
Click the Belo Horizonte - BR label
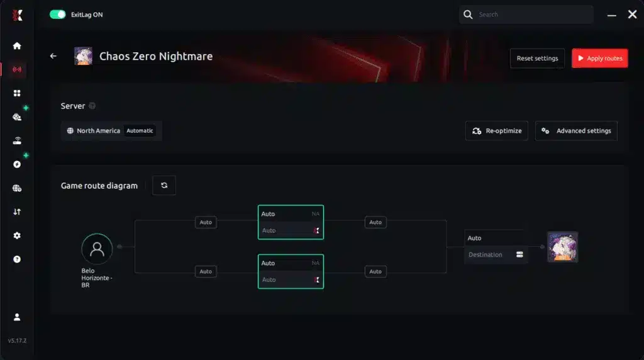(96, 278)
